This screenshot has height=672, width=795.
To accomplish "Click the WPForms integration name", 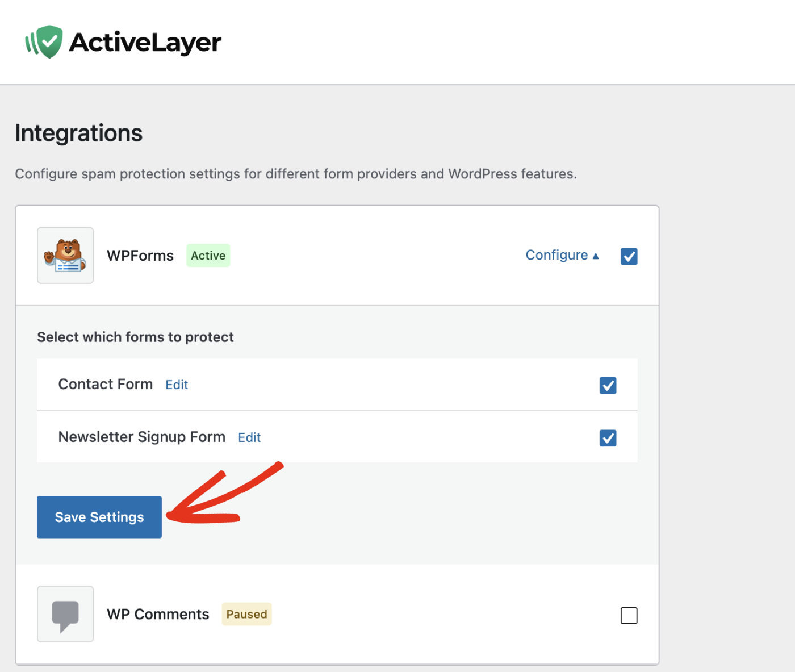I will click(140, 256).
